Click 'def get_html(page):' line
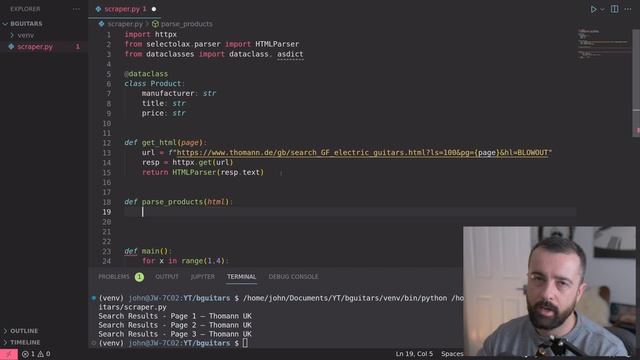The image size is (640, 360). (x=166, y=142)
